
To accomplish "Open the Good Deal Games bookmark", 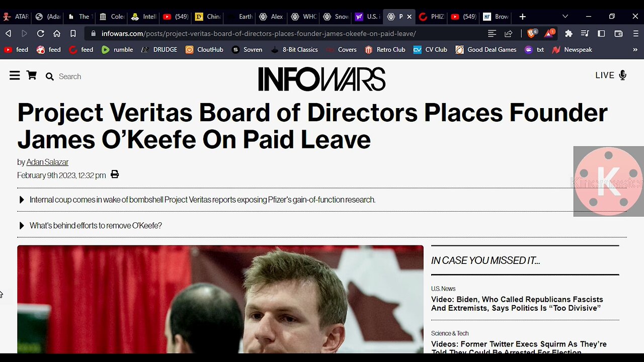I will click(486, 50).
